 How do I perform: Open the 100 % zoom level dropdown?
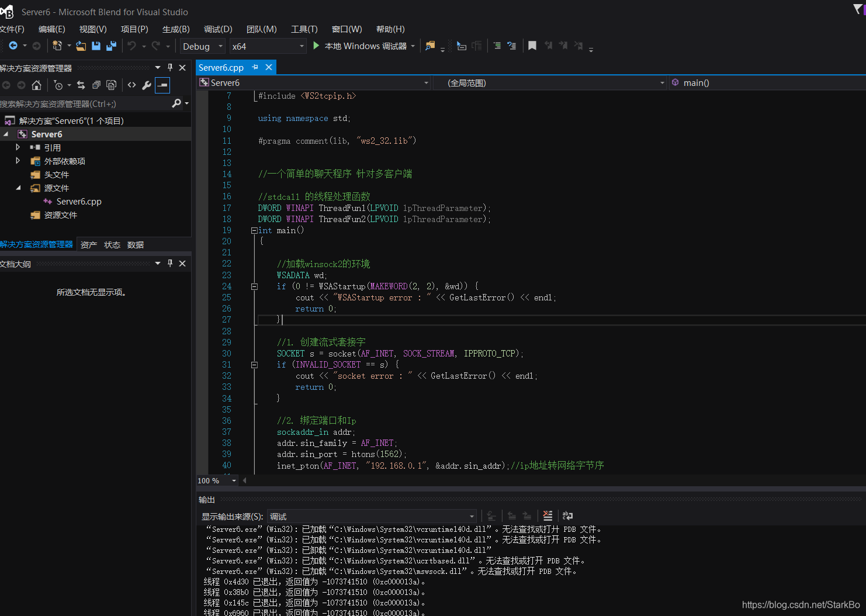click(x=217, y=481)
